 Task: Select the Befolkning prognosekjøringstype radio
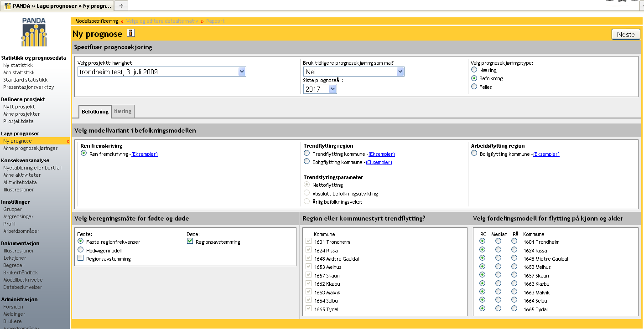[x=474, y=78]
